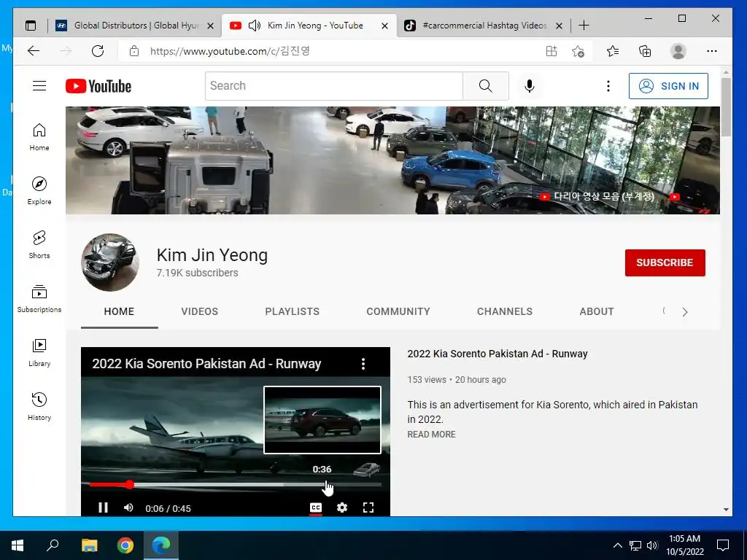The width and height of the screenshot is (747, 560).
Task: Open tab actions menu icon
Action: click(x=31, y=26)
